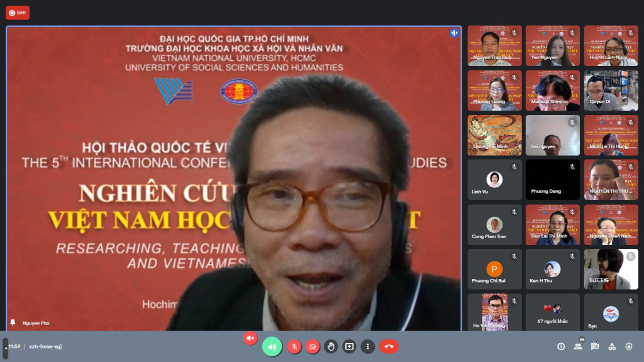The height and width of the screenshot is (362, 644).
Task: Click muted mic icon on Ho Viet Hoang
Action: (514, 301)
